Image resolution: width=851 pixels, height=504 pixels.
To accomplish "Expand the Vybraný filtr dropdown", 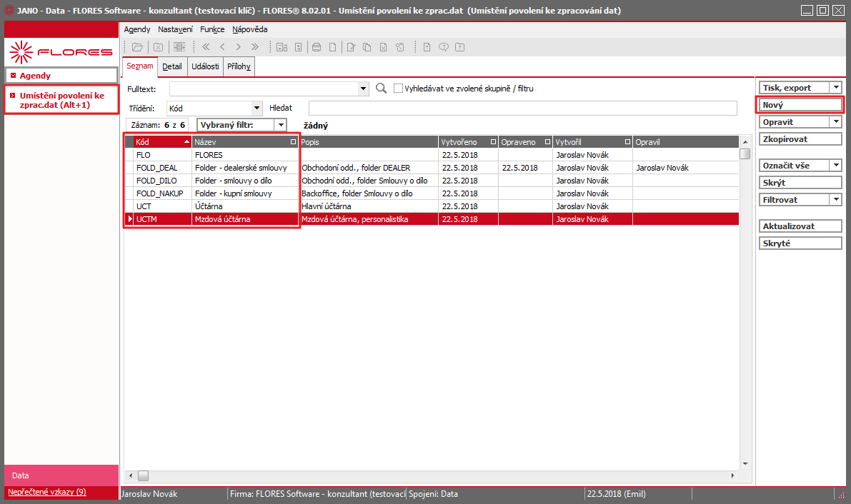I will [281, 125].
